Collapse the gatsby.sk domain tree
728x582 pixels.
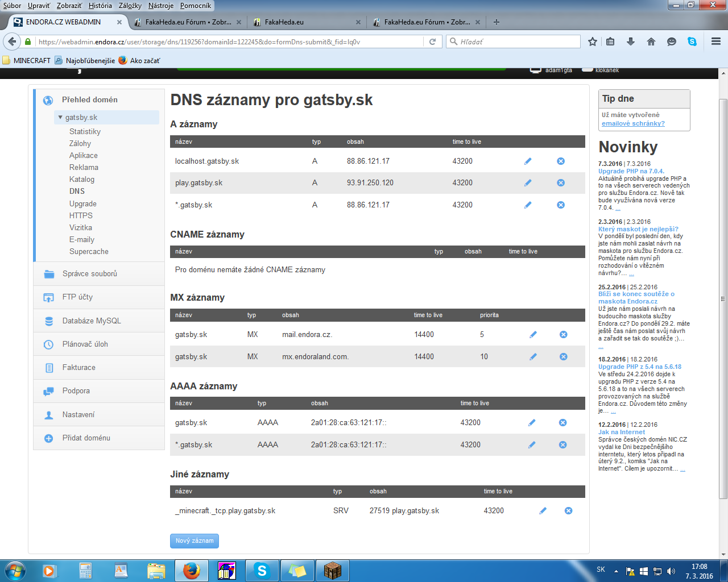61,118
